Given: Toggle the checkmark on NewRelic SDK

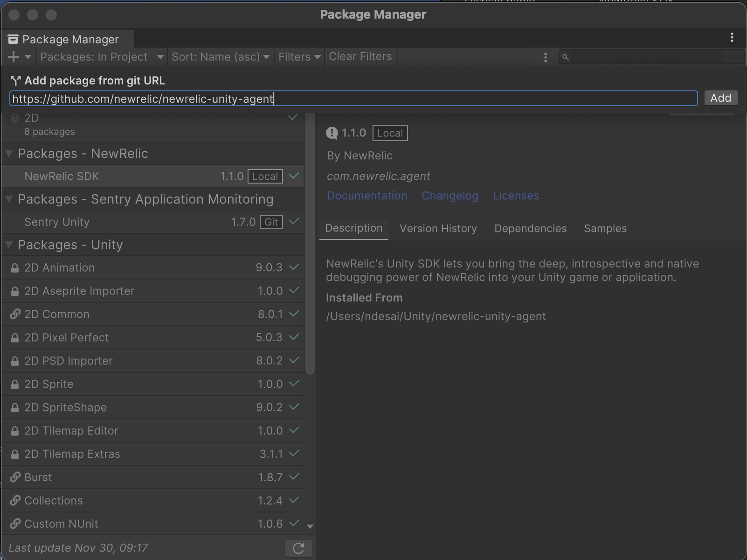Looking at the screenshot, I should (293, 176).
